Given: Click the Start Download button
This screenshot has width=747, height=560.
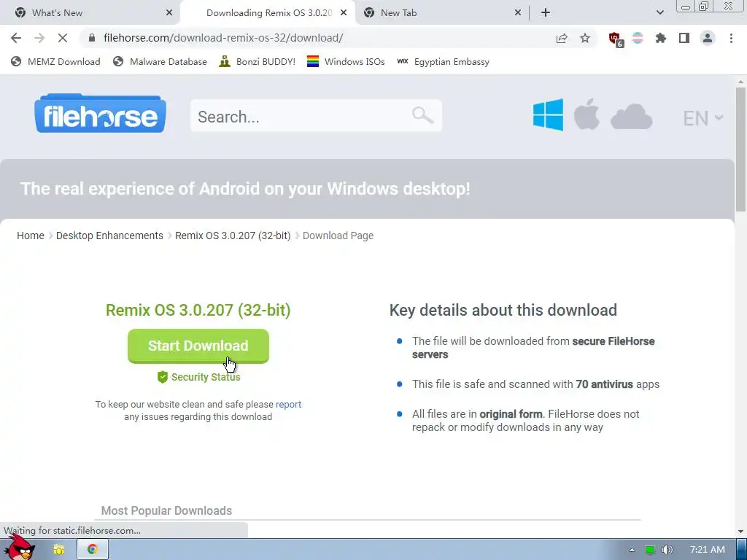Looking at the screenshot, I should [198, 346].
